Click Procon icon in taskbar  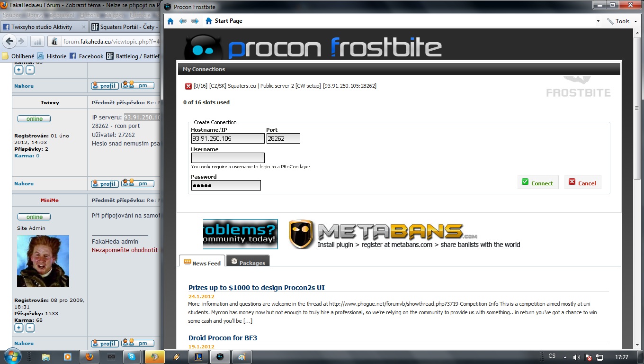(220, 356)
